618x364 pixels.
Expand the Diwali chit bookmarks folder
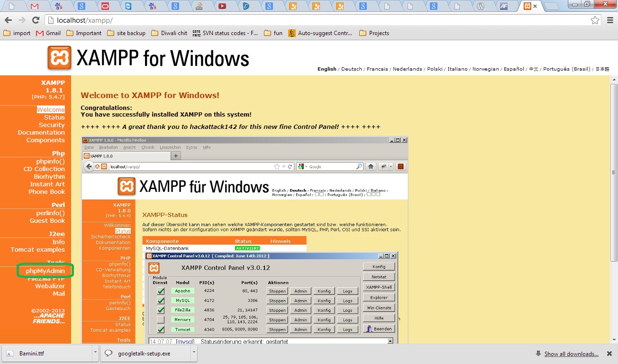coord(169,33)
